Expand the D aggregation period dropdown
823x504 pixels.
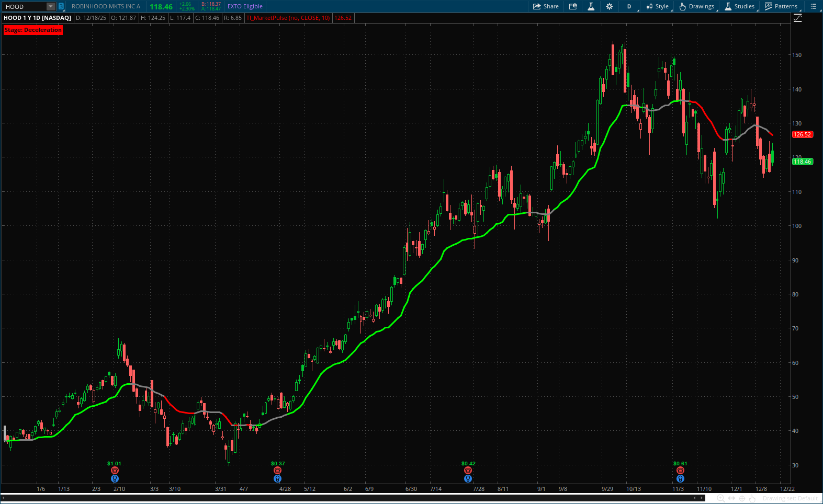(x=629, y=6)
